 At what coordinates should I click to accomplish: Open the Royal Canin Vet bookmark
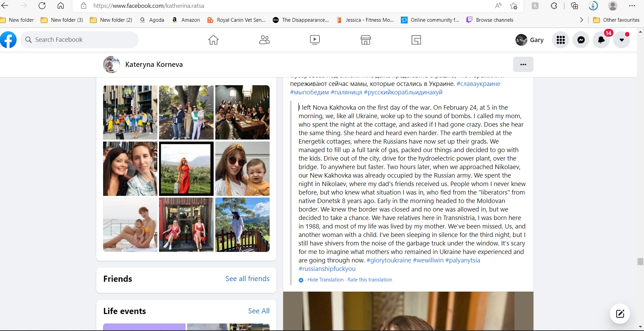(236, 20)
